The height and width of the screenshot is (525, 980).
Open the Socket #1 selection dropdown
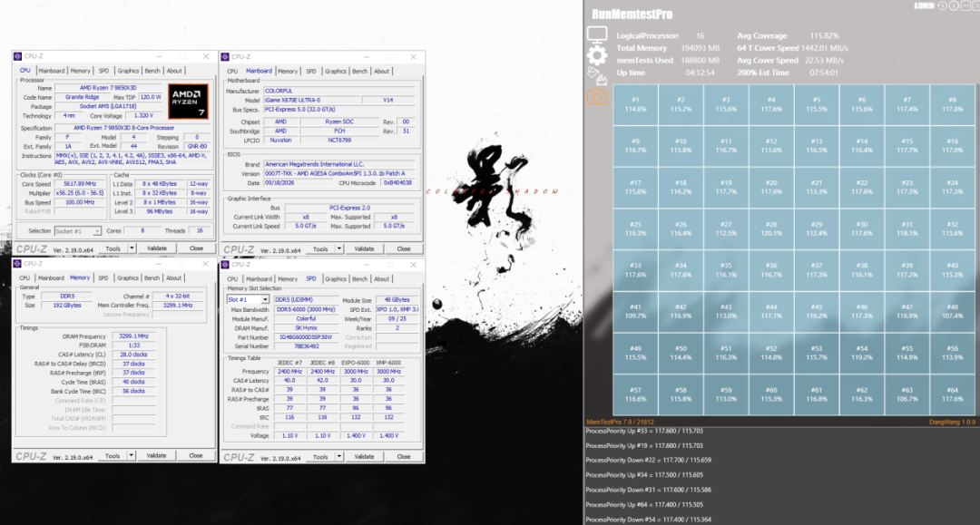tap(77, 231)
